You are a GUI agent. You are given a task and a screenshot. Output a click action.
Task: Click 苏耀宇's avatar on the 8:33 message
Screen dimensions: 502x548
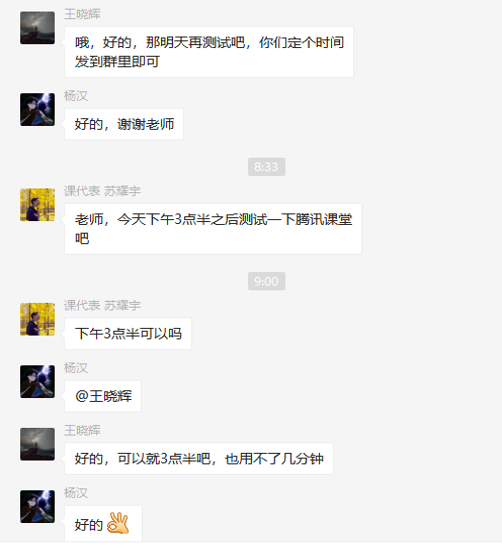[x=37, y=205]
